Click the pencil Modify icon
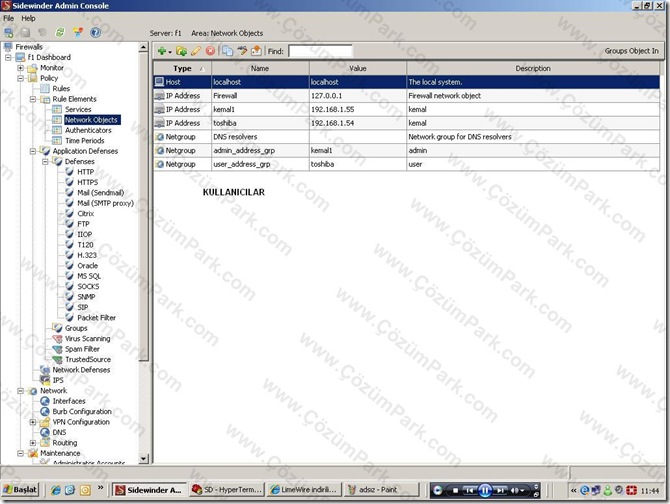This screenshot has width=670, height=504. point(196,51)
